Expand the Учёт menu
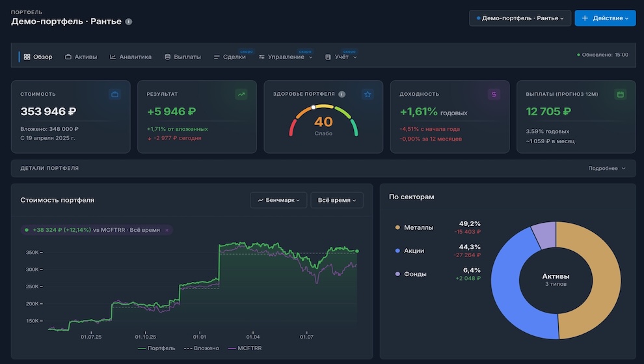 (341, 57)
